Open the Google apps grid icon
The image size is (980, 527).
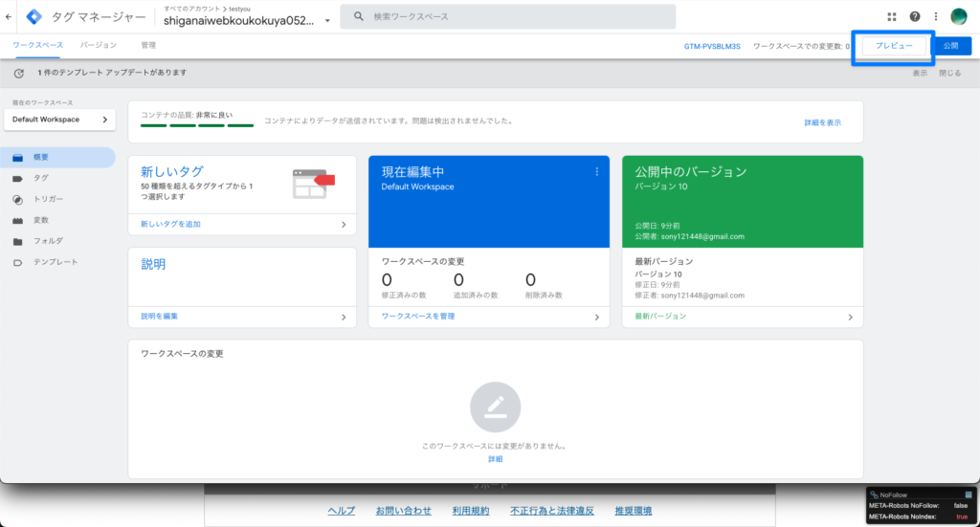pyautogui.click(x=892, y=16)
